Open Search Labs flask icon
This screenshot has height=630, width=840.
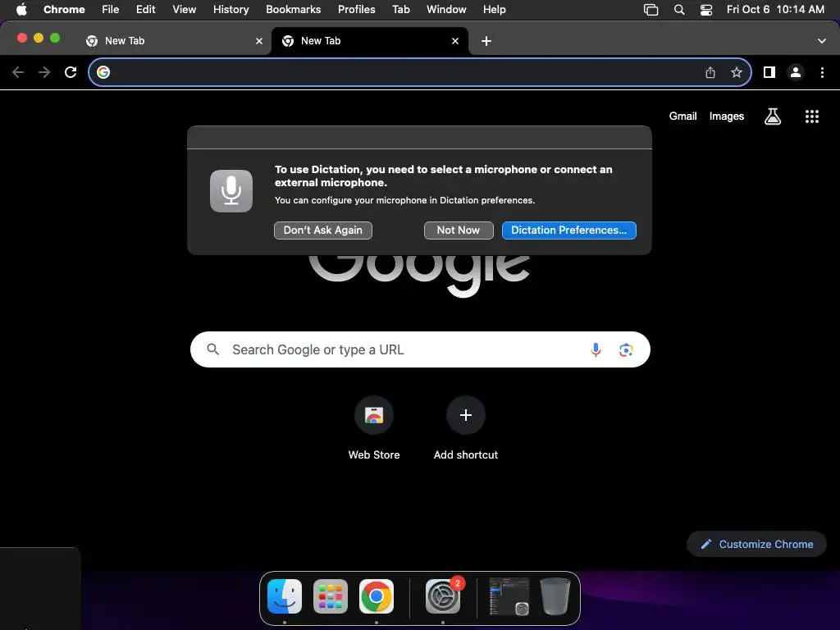click(x=773, y=116)
